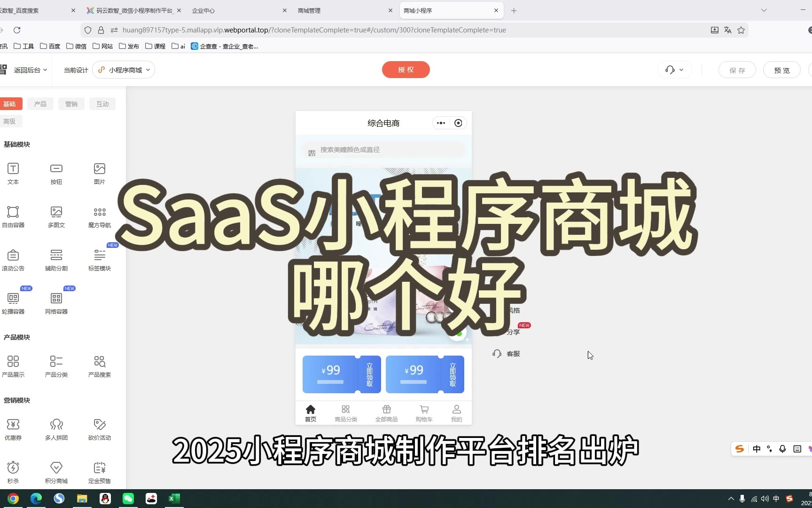Insert the 魔方导航 cube navigation module
This screenshot has height=508, width=812.
[x=100, y=217]
